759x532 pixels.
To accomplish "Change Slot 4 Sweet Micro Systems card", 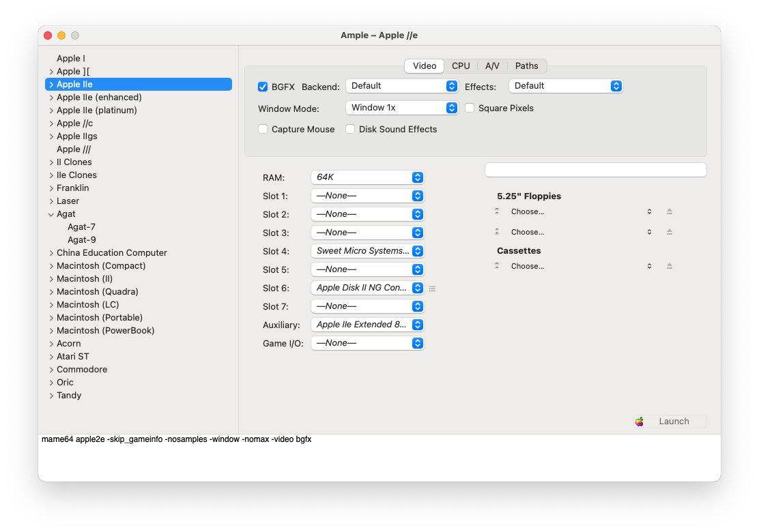I will [367, 251].
